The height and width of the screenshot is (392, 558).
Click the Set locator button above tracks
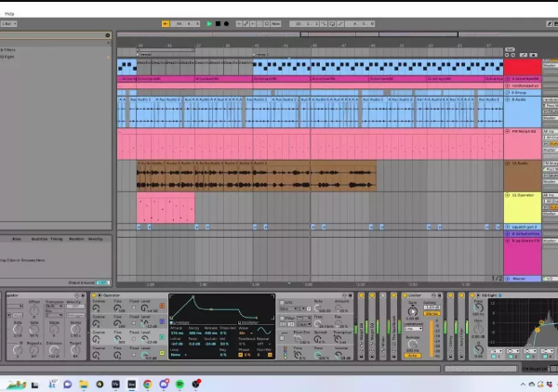[x=509, y=48]
